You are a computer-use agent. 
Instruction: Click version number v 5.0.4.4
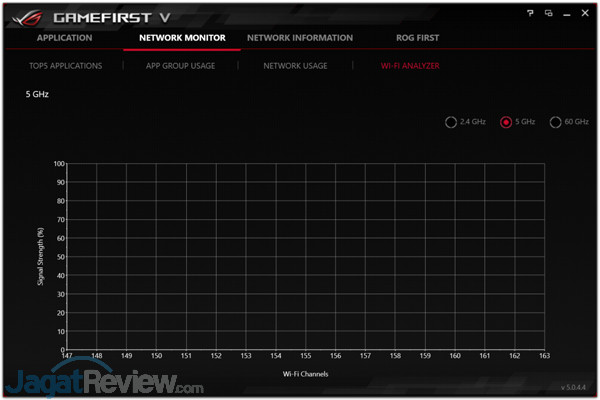573,387
